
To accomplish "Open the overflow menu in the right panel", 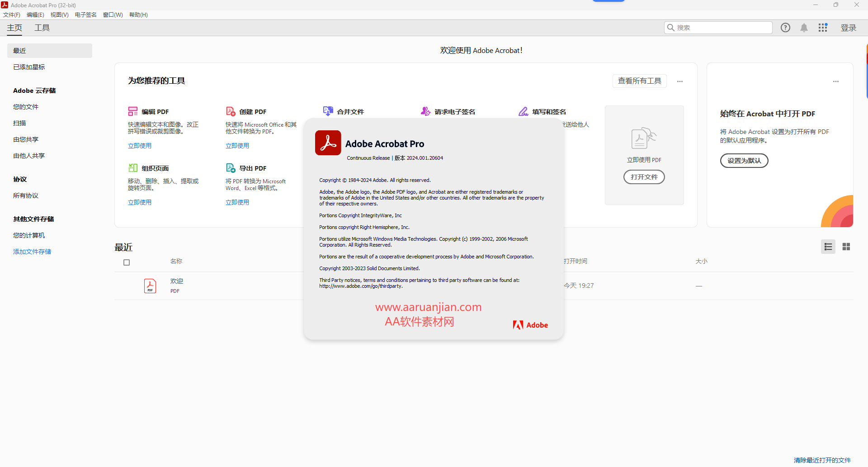I will coord(835,81).
